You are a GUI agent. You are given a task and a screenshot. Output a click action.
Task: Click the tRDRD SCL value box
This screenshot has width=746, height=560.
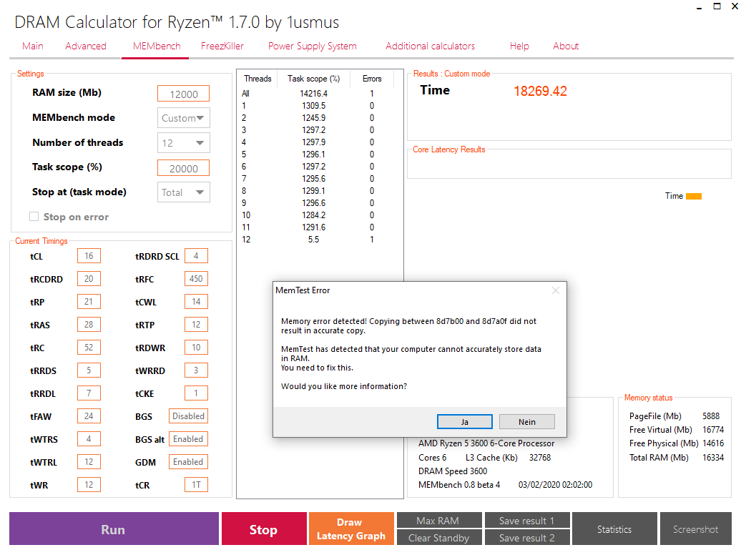(x=196, y=256)
